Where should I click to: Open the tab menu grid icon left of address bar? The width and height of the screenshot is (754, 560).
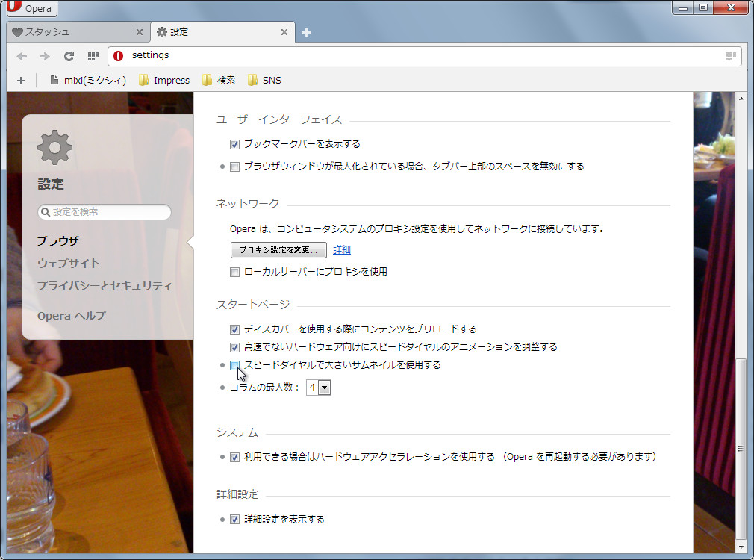click(x=93, y=56)
